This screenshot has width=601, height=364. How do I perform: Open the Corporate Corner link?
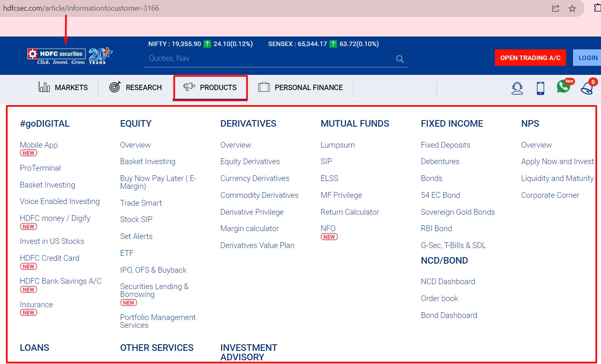coord(550,195)
